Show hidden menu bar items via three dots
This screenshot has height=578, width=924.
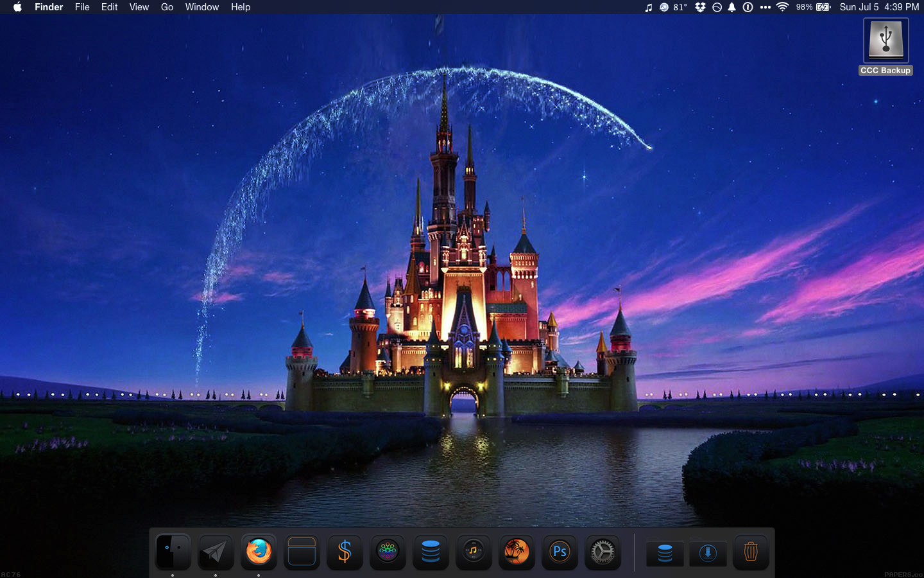click(x=766, y=7)
